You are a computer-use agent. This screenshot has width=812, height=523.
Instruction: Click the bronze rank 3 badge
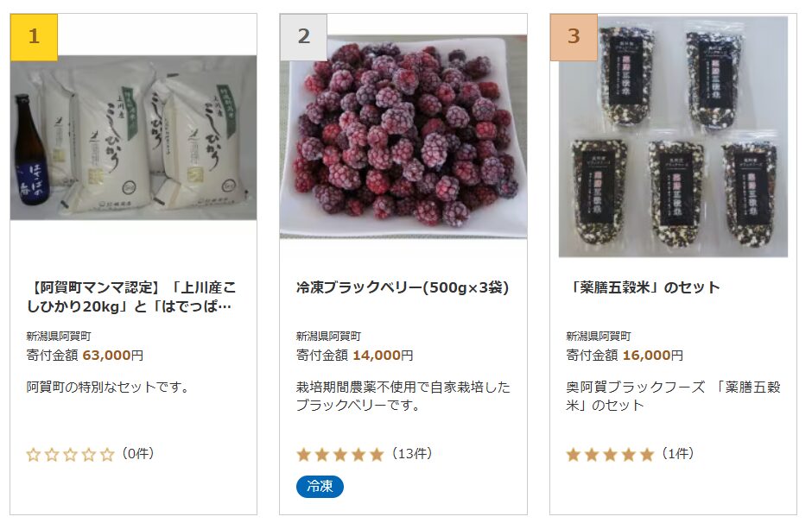click(574, 37)
